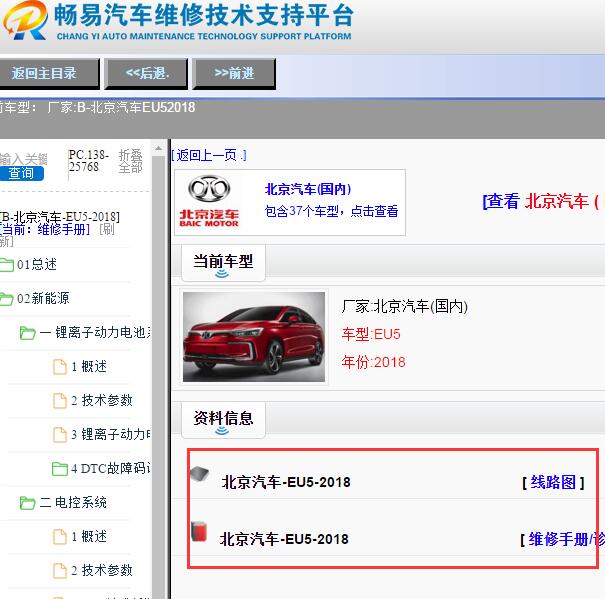The width and height of the screenshot is (605, 599).
Task: Click the keyword input field
Action: [x=24, y=159]
